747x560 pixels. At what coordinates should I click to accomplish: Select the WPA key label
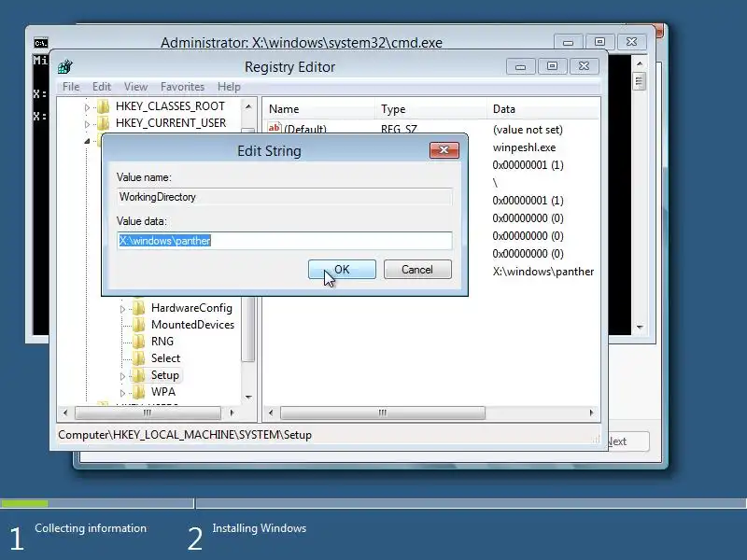pos(163,392)
